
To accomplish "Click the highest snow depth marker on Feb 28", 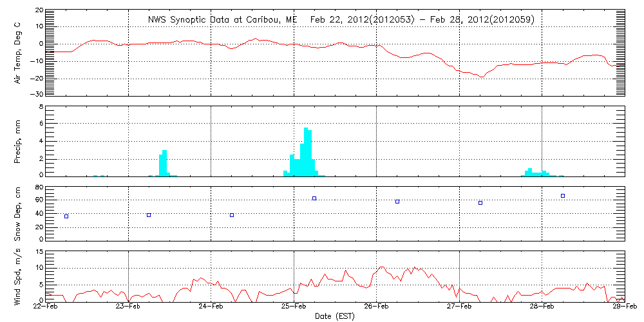I will [563, 196].
